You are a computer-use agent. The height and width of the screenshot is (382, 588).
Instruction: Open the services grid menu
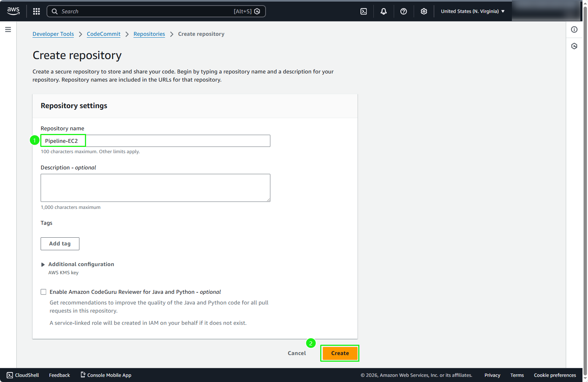click(x=36, y=11)
